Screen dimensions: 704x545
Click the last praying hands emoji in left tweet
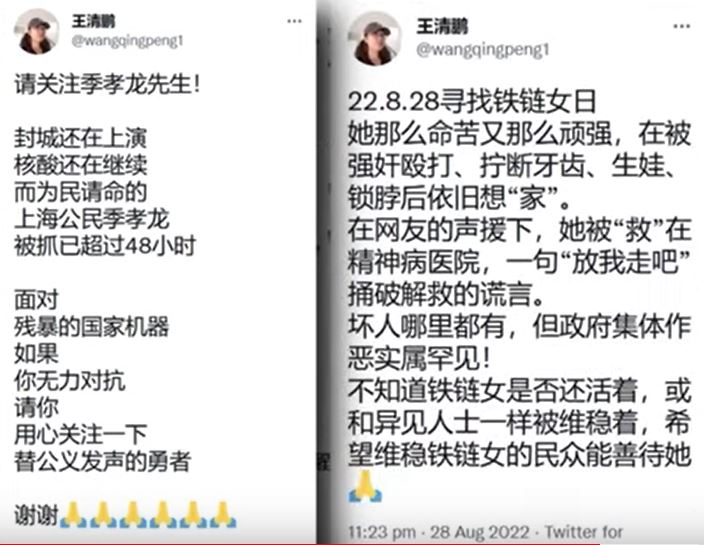pos(222,514)
